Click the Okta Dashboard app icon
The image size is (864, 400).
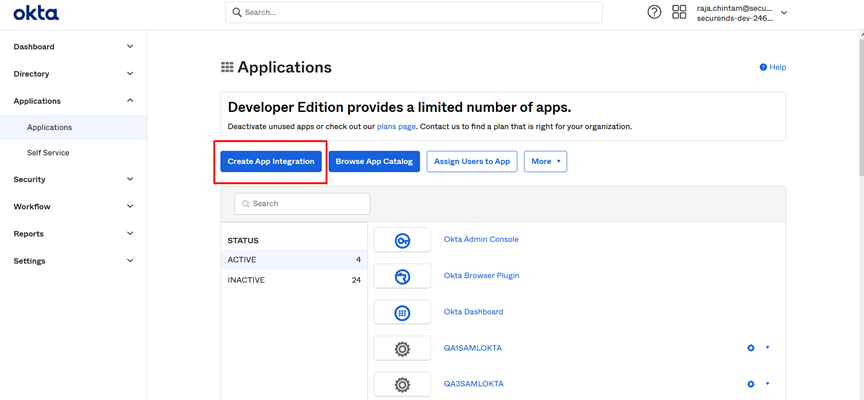(x=402, y=312)
